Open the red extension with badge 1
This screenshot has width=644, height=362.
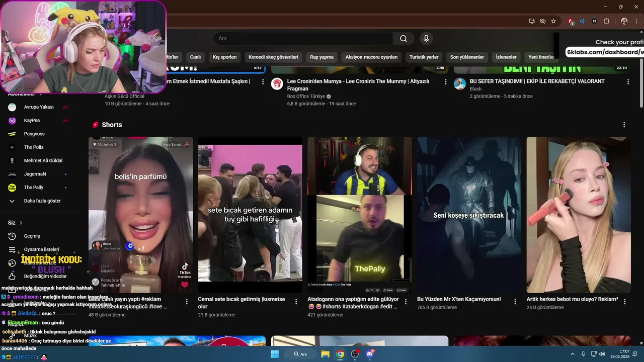coord(571,21)
